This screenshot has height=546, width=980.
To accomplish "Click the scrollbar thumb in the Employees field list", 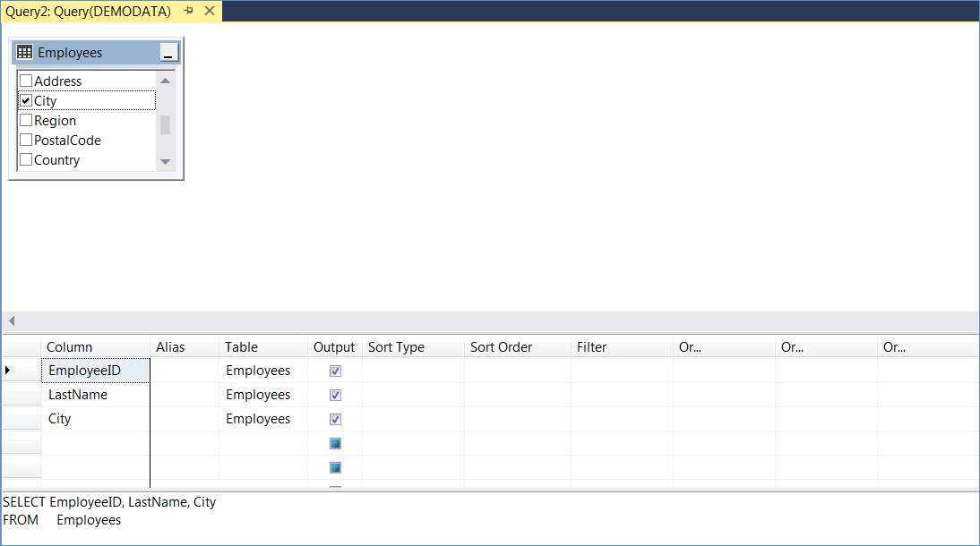I will click(x=165, y=124).
